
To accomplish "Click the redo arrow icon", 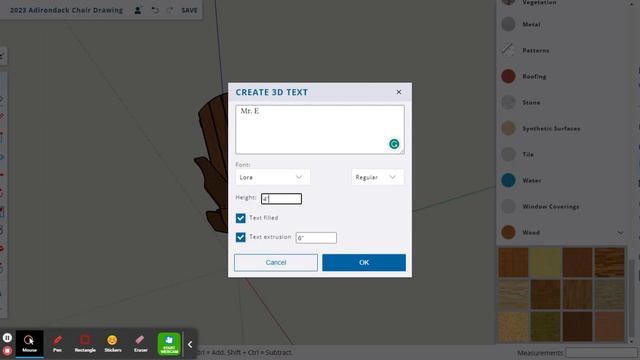I will click(170, 10).
